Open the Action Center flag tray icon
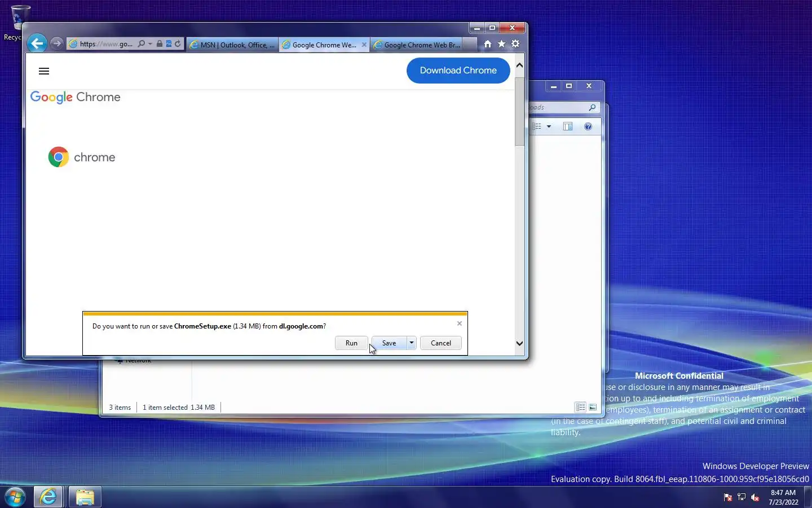The height and width of the screenshot is (508, 812). [727, 497]
